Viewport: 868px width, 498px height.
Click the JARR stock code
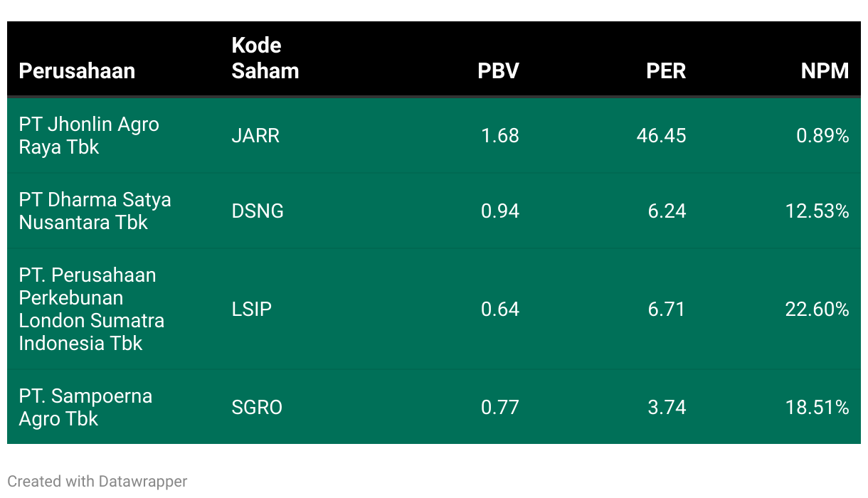click(x=255, y=135)
